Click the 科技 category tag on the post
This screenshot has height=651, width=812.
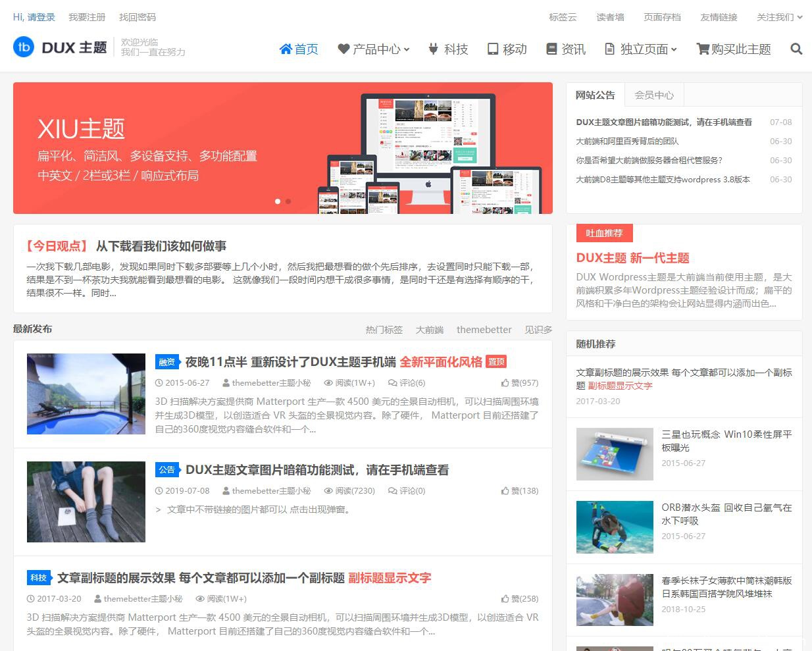click(39, 577)
